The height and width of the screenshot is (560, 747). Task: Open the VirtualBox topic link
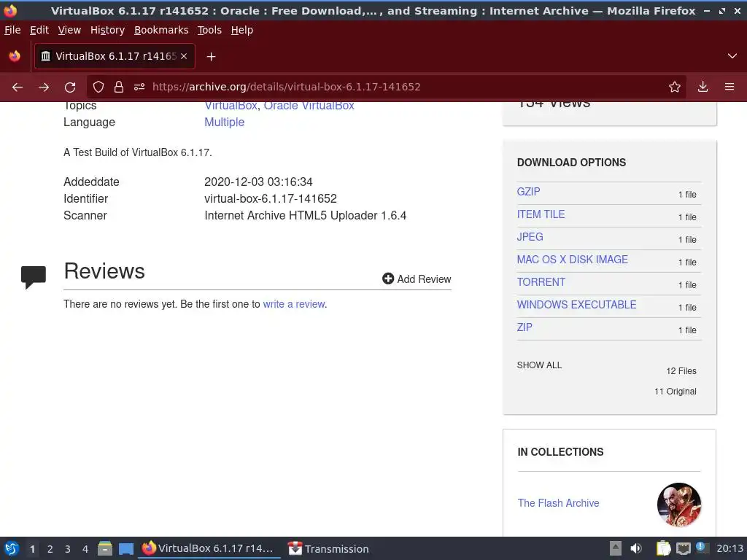coord(231,106)
